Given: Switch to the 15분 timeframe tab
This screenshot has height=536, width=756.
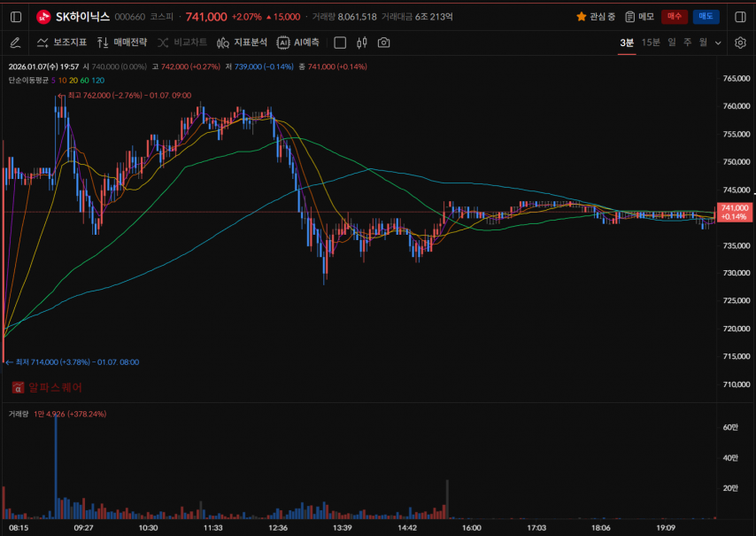Looking at the screenshot, I should tap(651, 43).
